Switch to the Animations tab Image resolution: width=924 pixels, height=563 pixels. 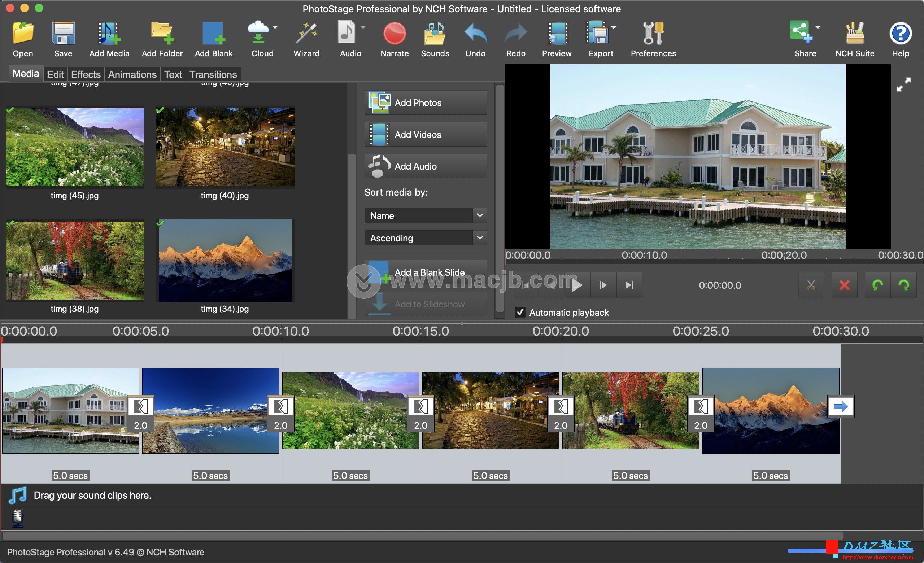pos(132,74)
